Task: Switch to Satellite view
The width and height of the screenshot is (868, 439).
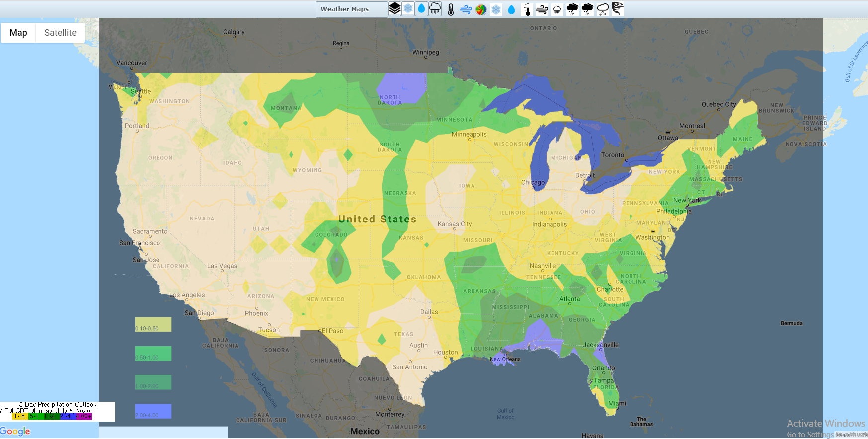Action: pyautogui.click(x=60, y=33)
